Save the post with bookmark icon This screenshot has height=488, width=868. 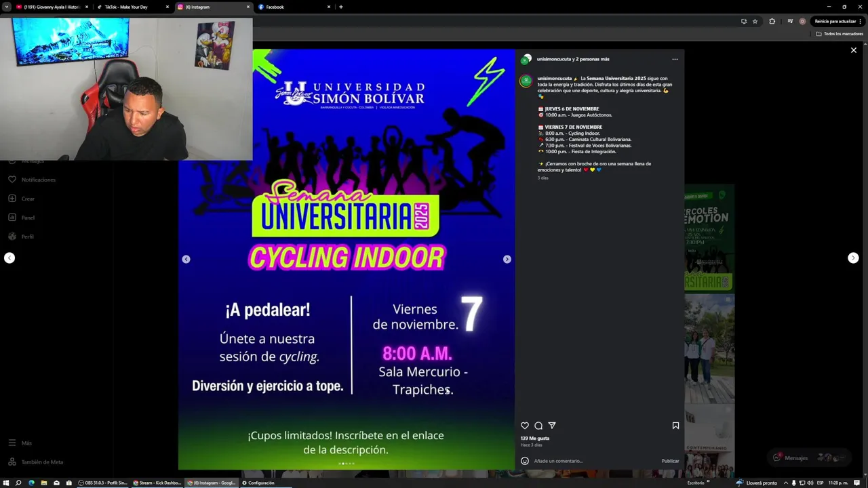click(675, 426)
